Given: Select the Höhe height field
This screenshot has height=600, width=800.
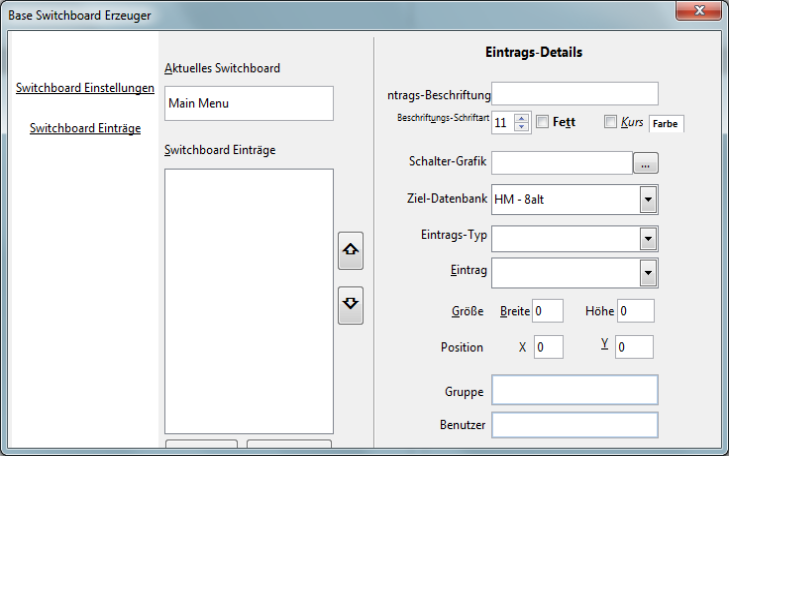Looking at the screenshot, I should click(635, 311).
